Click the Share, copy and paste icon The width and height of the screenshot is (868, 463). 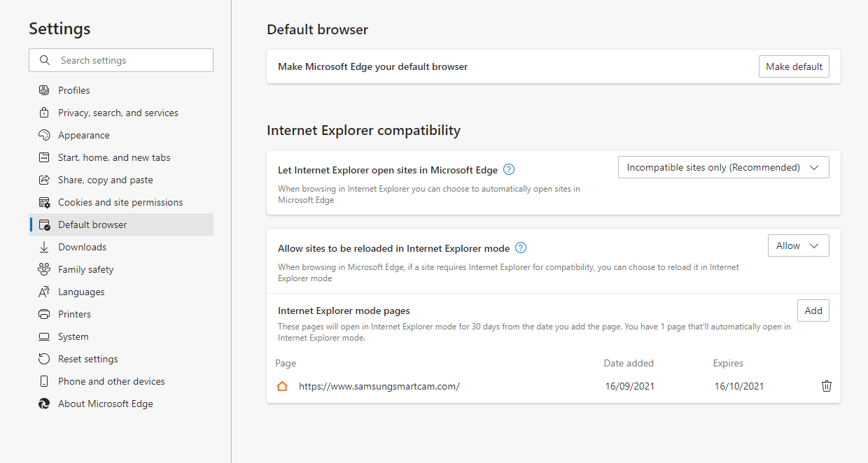coord(44,180)
